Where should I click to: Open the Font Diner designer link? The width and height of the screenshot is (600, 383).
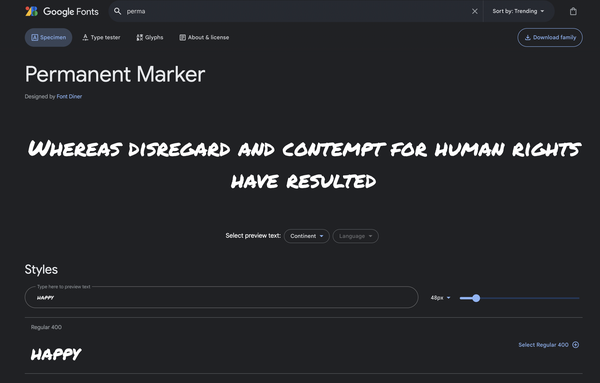(69, 96)
